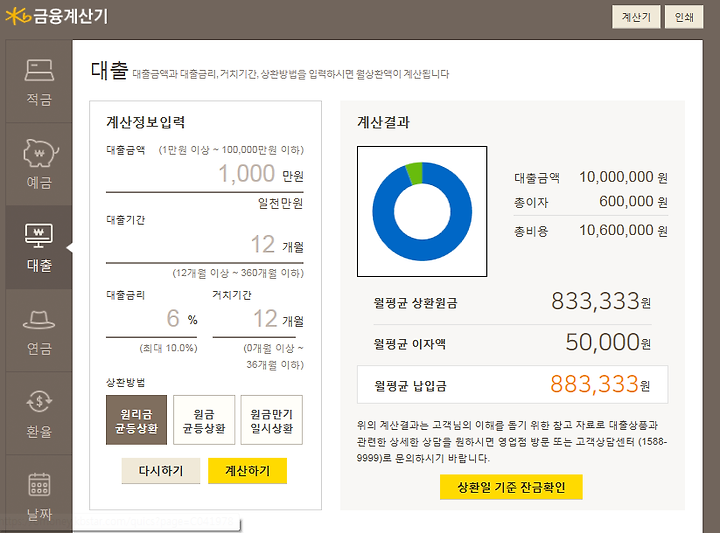Image resolution: width=720 pixels, height=533 pixels.
Task: Click the 대출금리 input showing 6
Action: tap(152, 319)
